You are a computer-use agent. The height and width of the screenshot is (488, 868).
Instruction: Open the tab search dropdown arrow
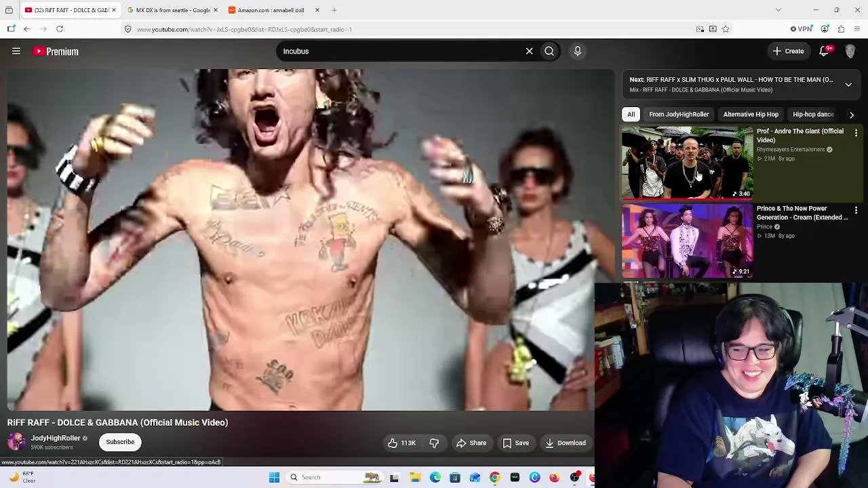tap(778, 10)
